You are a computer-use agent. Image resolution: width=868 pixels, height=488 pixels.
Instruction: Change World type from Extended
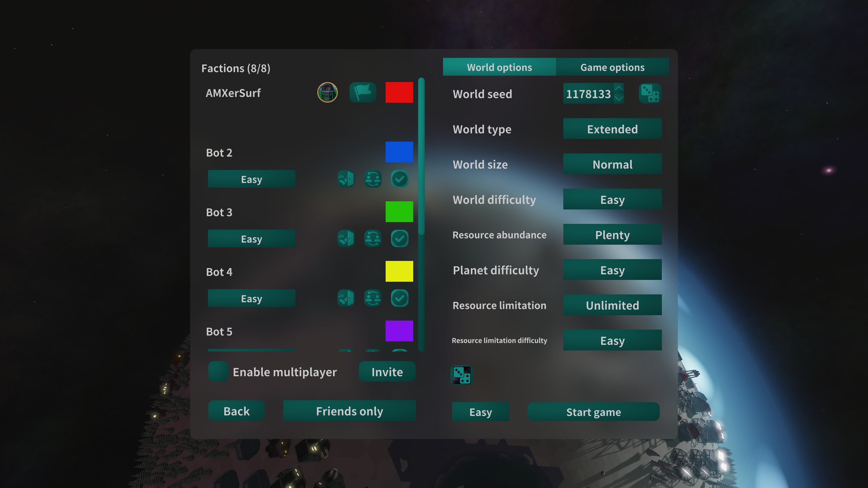(x=612, y=129)
